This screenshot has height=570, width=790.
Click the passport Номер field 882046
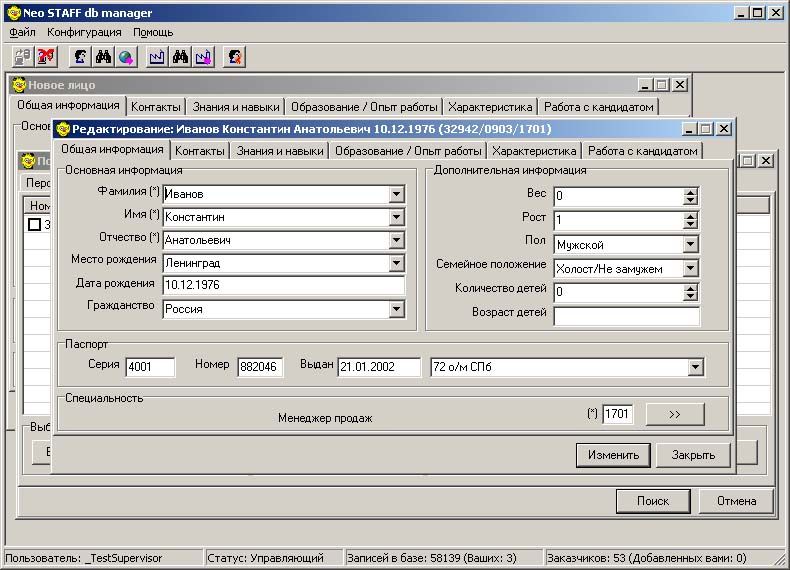[260, 367]
